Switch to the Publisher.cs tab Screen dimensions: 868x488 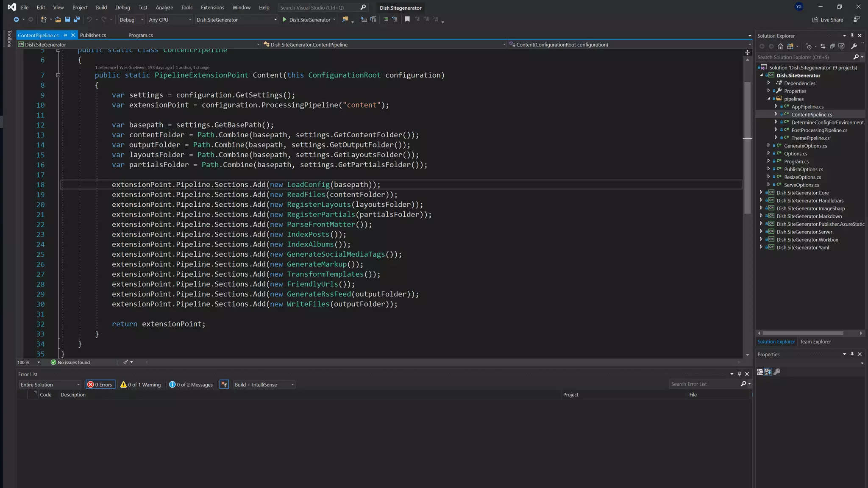93,35
